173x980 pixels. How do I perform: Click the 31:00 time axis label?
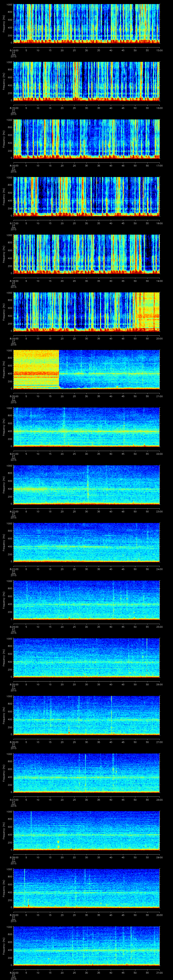tap(160, 972)
